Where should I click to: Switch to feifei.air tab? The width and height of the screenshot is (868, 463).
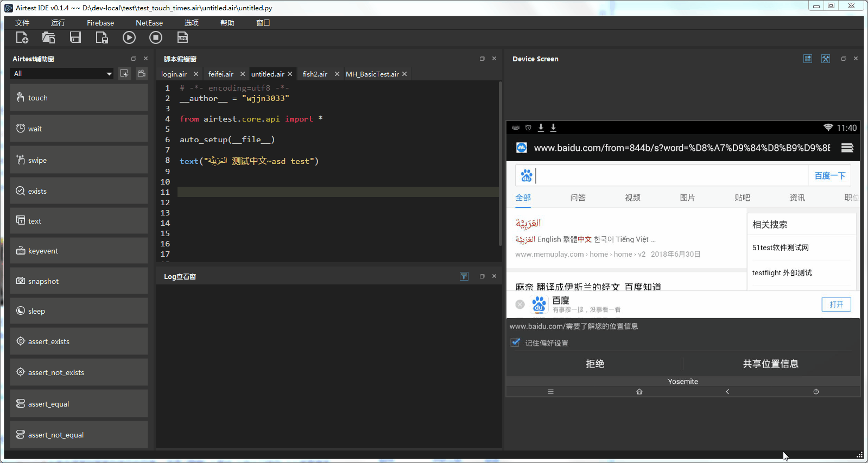(220, 74)
